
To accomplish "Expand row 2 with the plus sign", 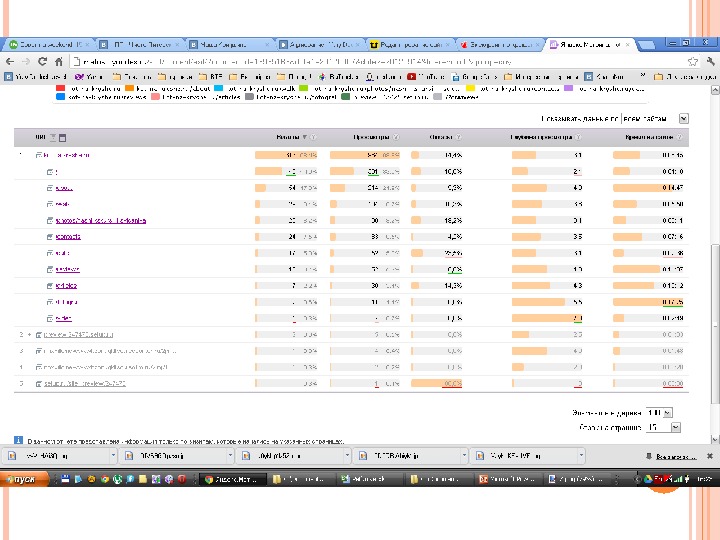I will tap(29, 334).
